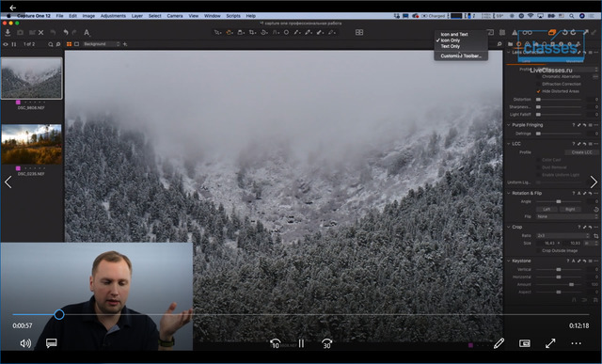Click the crop tool icon beside Ratio
The image size is (602, 364).
coord(595,236)
